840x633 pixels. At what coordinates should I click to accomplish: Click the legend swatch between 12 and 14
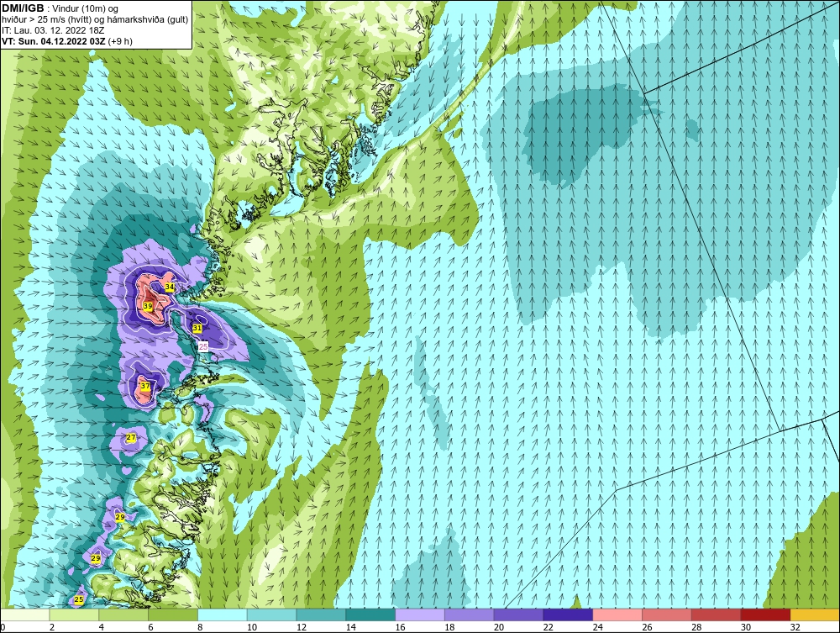321,615
